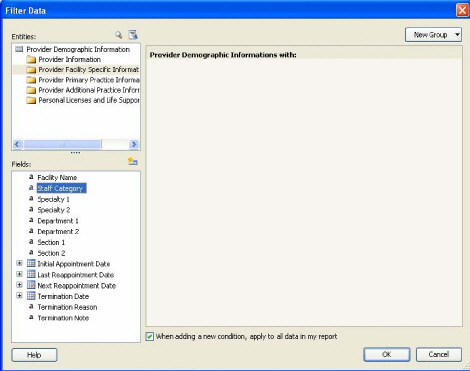The width and height of the screenshot is (470, 371).
Task: Select Provider Additional Practice Information entity label
Action: [89, 90]
